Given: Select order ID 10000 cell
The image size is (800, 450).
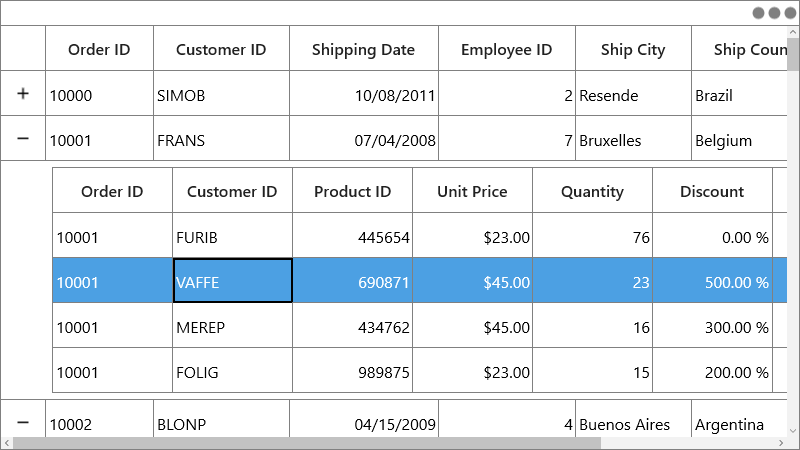Looking at the screenshot, I should tap(99, 93).
